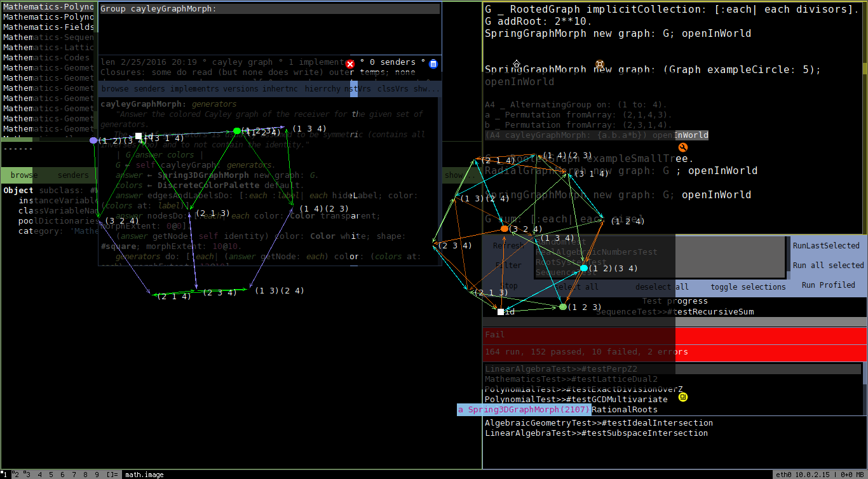Click the blue menu halo icon
The height and width of the screenshot is (479, 868).
[433, 64]
